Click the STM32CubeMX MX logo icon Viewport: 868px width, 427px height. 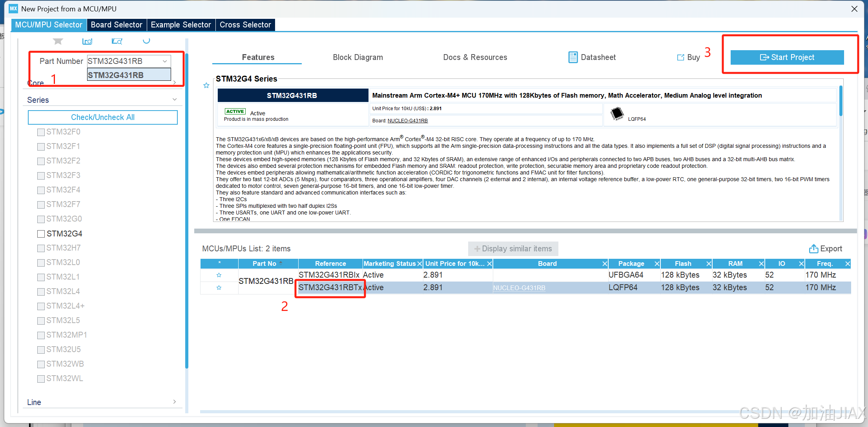point(13,8)
